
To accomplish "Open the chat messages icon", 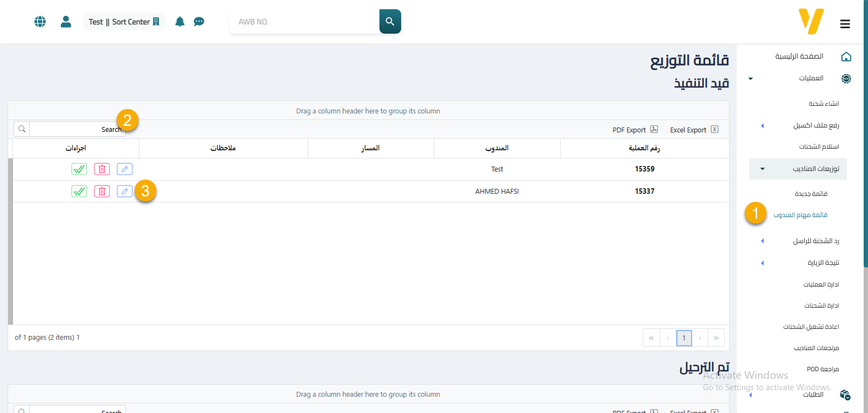I will (199, 22).
